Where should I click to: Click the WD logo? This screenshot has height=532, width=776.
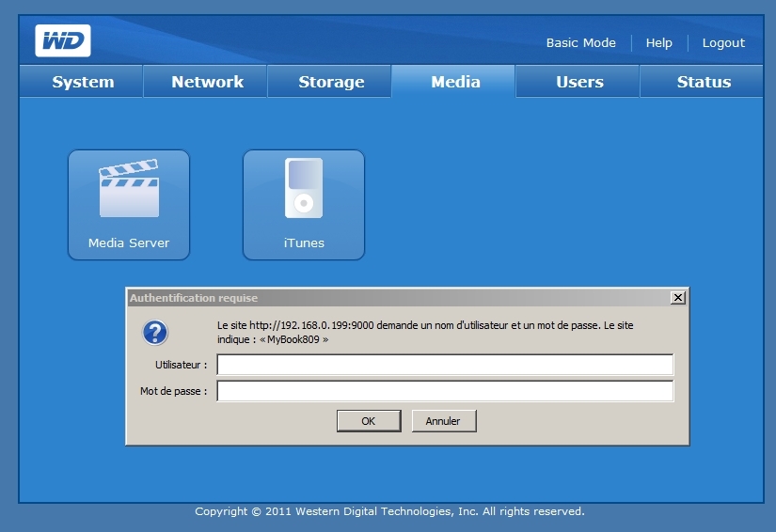(63, 40)
